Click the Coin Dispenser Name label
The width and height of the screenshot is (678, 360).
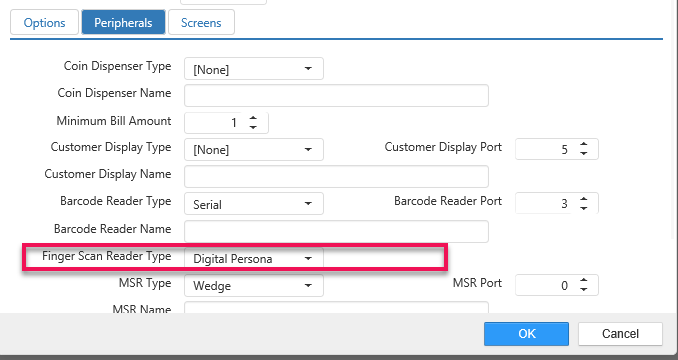[x=114, y=93]
